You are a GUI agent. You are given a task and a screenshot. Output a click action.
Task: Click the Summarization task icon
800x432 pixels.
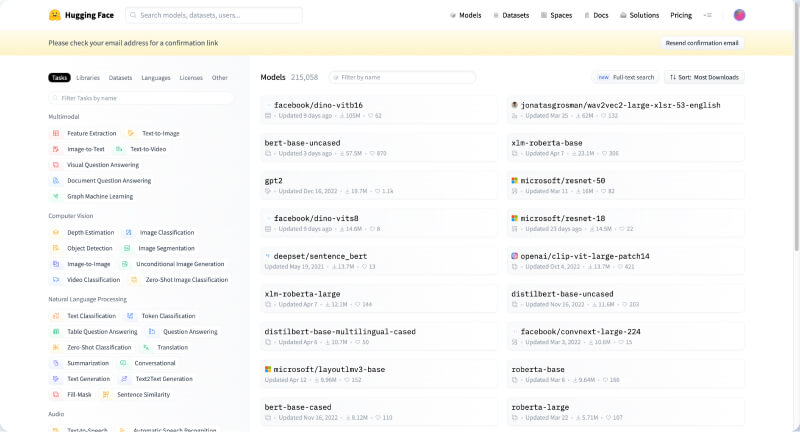(56, 363)
